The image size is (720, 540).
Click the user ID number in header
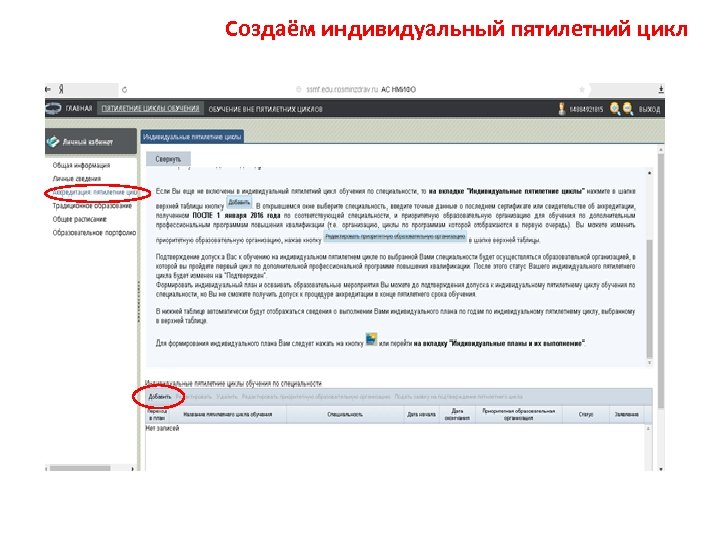point(586,109)
